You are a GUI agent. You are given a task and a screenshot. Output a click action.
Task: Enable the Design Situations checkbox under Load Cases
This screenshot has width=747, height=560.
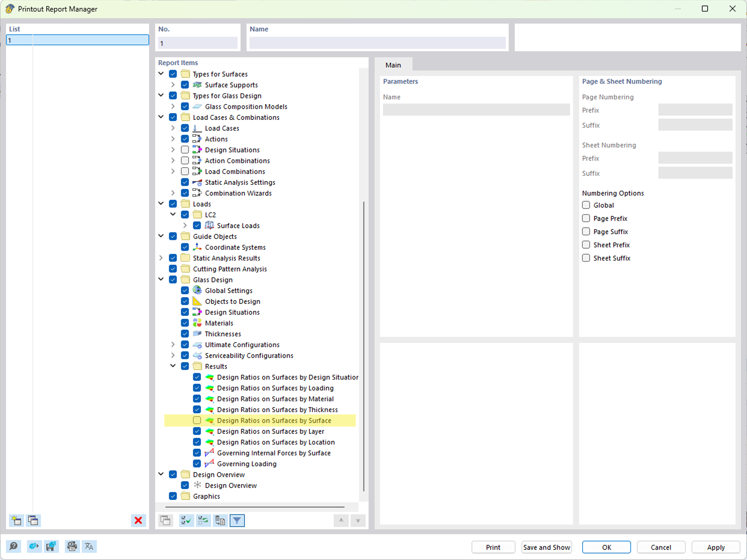click(185, 150)
